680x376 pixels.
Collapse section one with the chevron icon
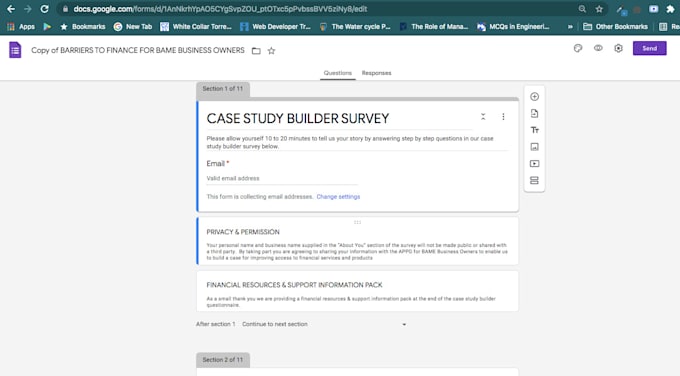[483, 117]
